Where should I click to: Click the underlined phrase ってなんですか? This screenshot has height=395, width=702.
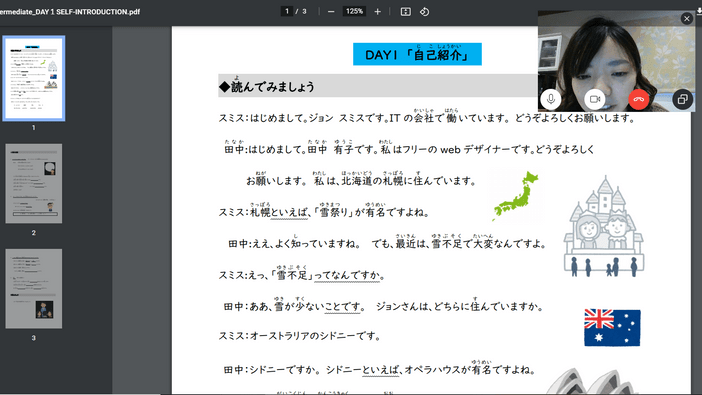click(347, 275)
